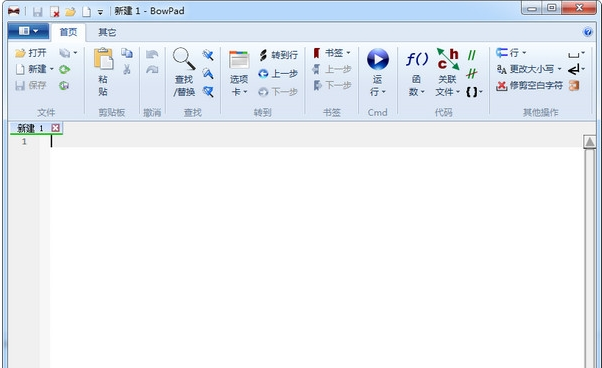Image resolution: width=602 pixels, height=368 pixels.
Task: Click the 保存 (Save) button in ribbon
Action: click(x=31, y=85)
